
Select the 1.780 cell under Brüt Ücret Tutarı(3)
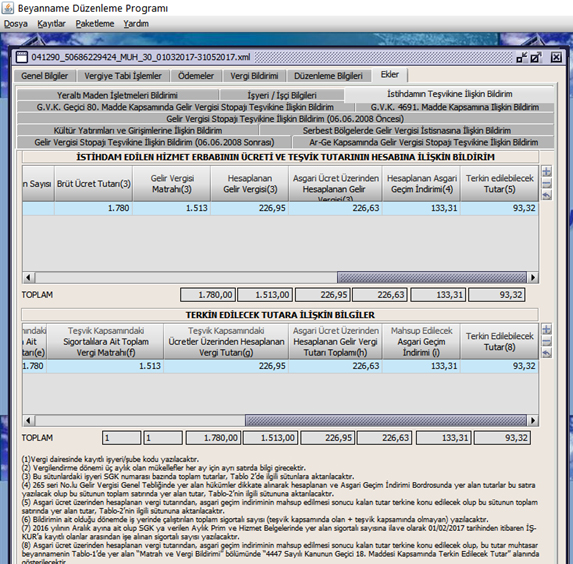click(94, 208)
